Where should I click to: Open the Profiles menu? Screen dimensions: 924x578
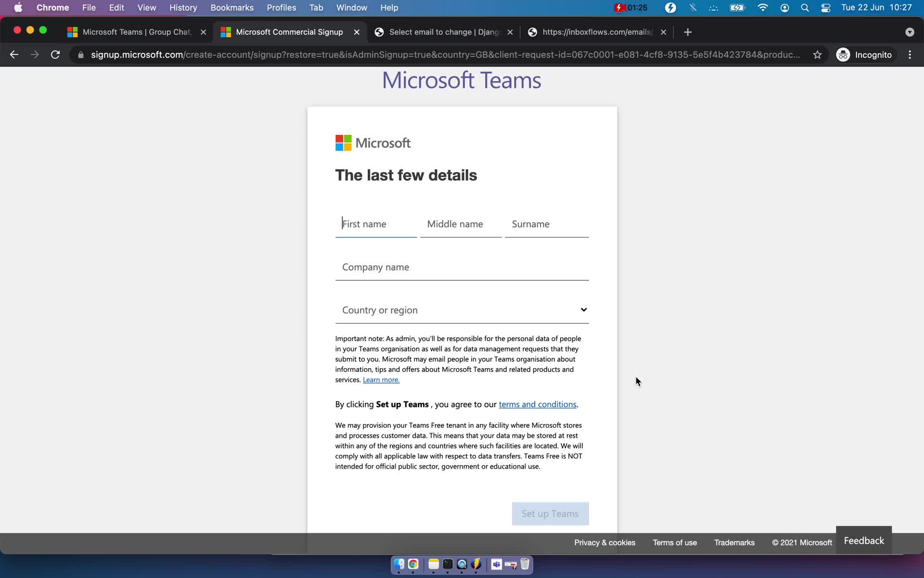tap(282, 8)
